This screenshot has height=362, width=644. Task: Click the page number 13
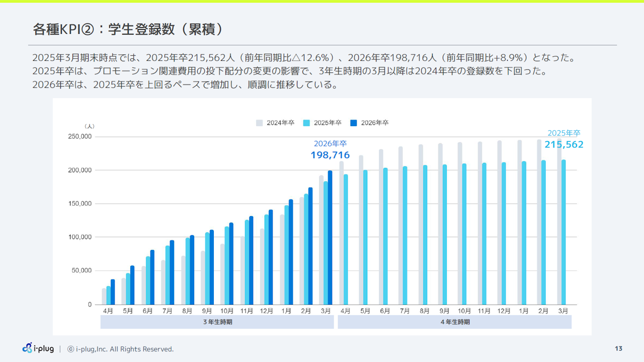[618, 348]
